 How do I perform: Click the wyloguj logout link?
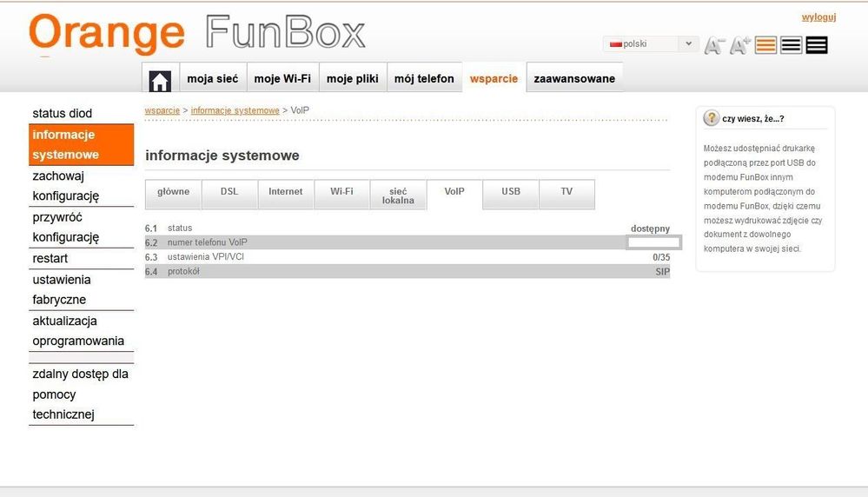coord(818,17)
